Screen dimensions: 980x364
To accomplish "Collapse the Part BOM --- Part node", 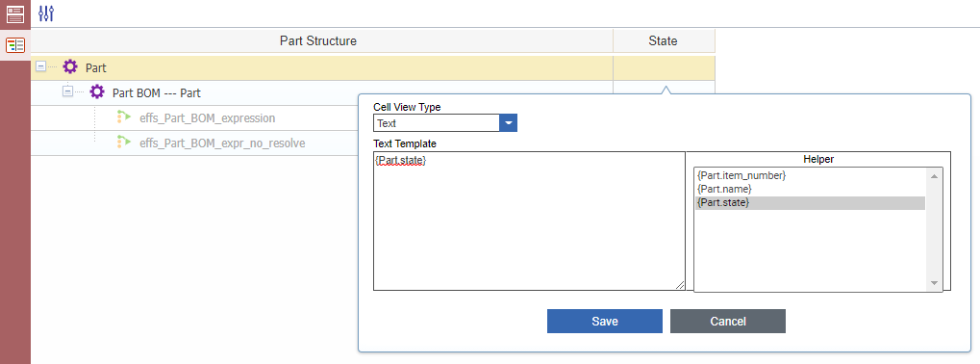I will 67,91.
